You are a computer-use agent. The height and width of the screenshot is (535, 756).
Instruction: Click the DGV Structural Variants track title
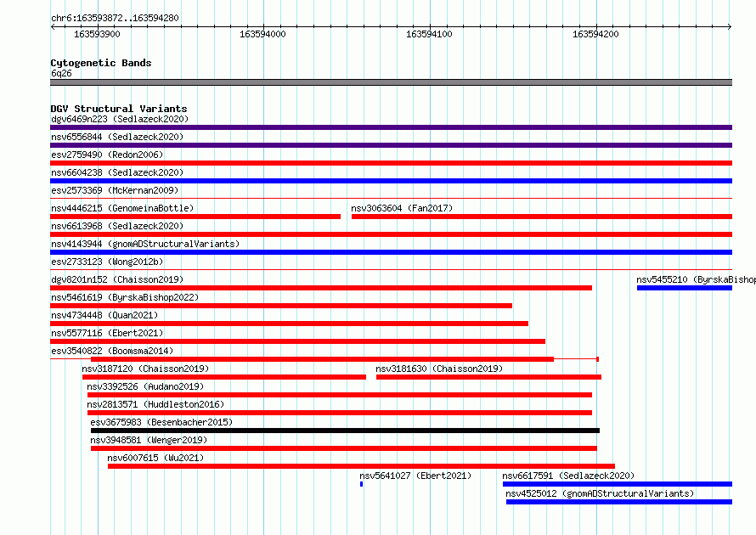point(119,109)
